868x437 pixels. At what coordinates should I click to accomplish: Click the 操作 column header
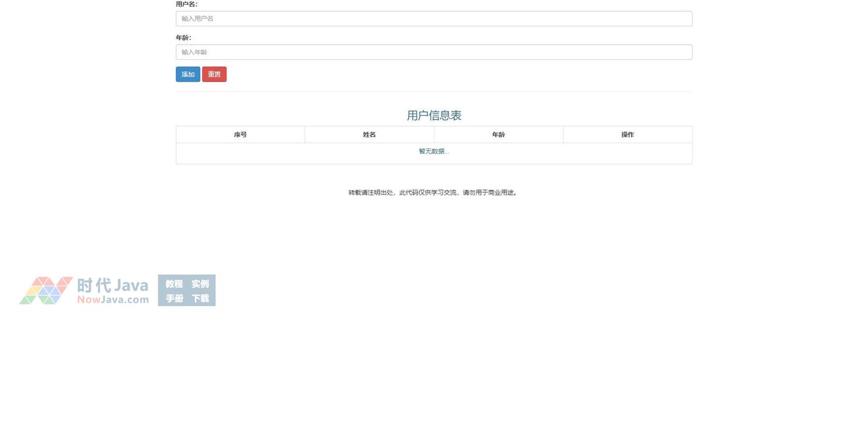click(x=627, y=135)
